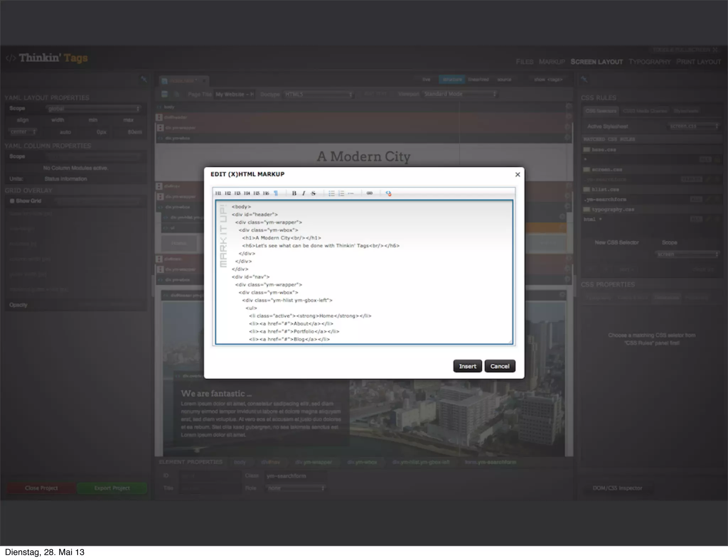Click the Cancel button in dialog
Screen dimensions: 728x560
click(x=499, y=366)
